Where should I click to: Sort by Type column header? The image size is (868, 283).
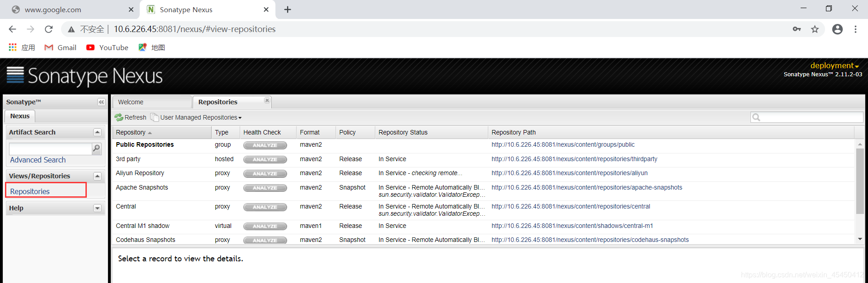coord(226,132)
